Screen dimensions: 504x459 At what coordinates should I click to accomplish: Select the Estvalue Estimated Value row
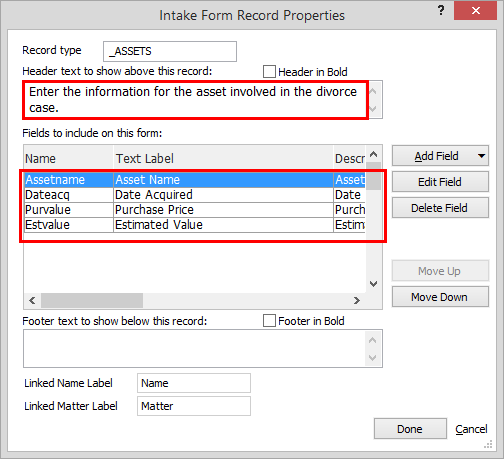(195, 225)
